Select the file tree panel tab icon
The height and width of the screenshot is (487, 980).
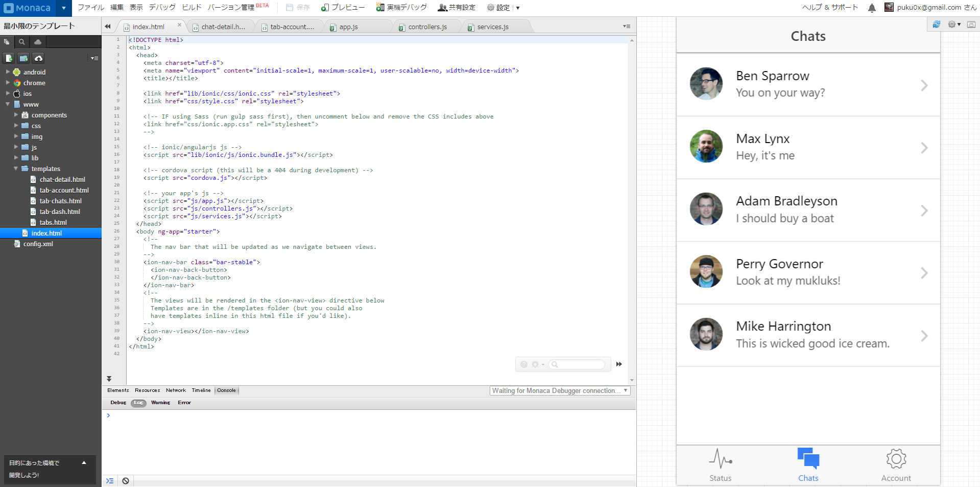tap(7, 42)
